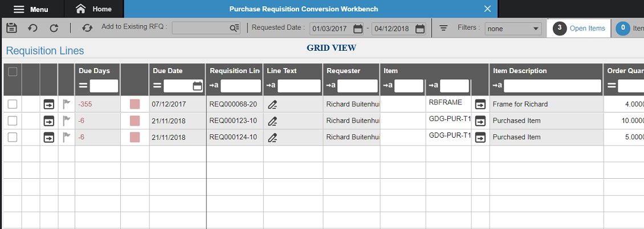The image size is (644, 229).
Task: Tick the checkbox for REQ000068-20 row
Action: point(13,105)
